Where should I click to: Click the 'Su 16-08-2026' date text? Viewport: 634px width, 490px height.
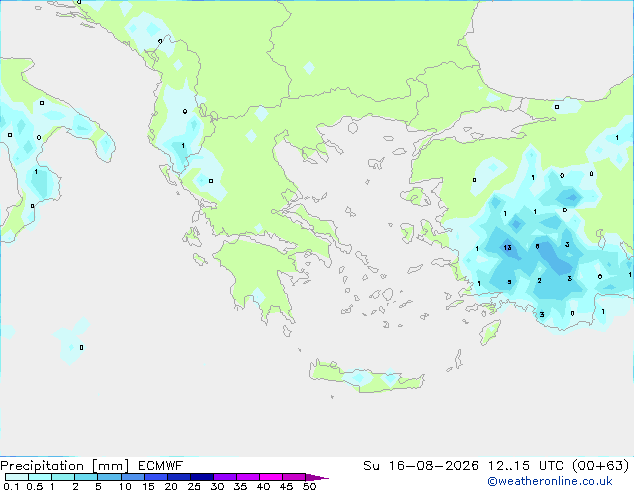click(x=421, y=466)
